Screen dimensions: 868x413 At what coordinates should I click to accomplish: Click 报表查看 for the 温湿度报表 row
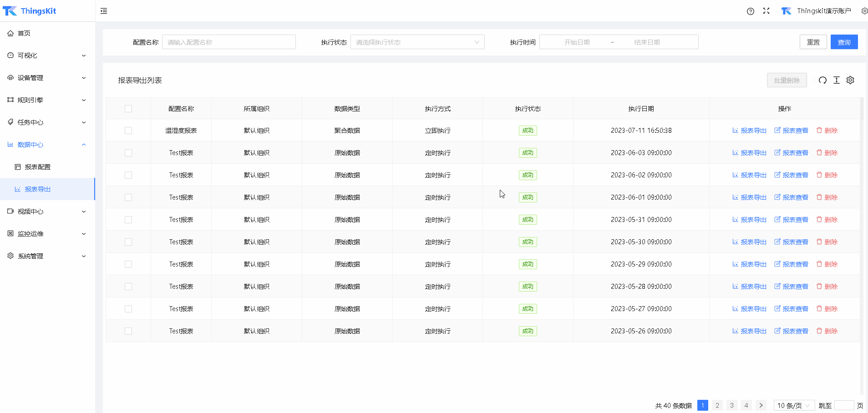pos(791,131)
